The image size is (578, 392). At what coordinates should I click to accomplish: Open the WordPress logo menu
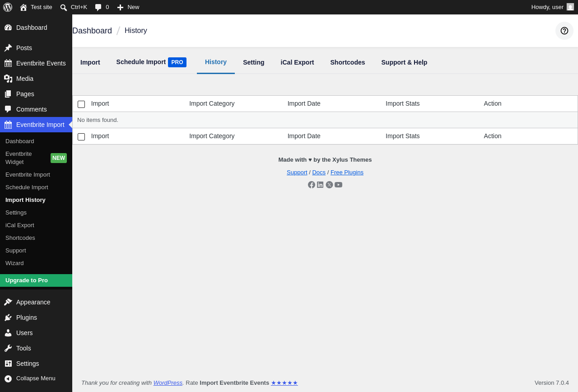pos(8,7)
